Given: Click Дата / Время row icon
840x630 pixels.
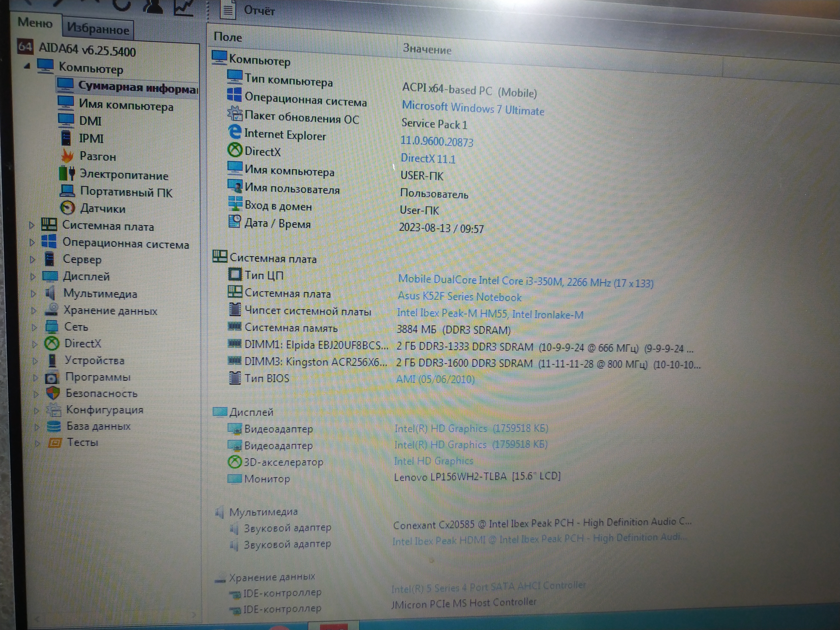Looking at the screenshot, I should [234, 222].
